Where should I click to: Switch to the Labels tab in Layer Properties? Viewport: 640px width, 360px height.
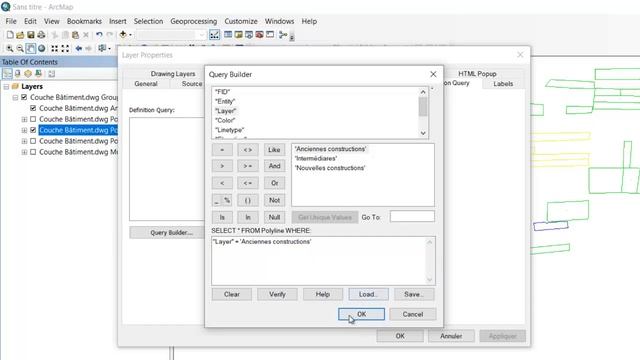(503, 84)
